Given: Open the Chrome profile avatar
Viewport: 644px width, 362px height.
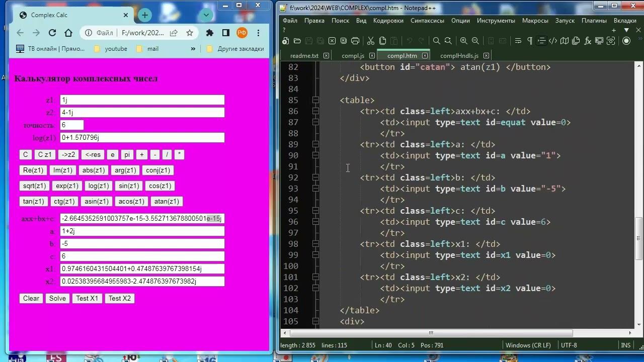Looking at the screenshot, I should [242, 33].
